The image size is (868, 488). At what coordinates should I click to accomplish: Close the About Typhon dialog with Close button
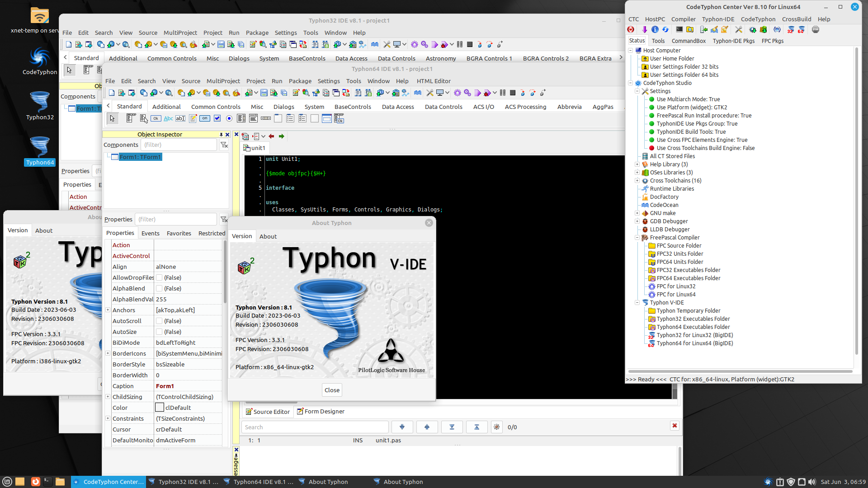[332, 390]
